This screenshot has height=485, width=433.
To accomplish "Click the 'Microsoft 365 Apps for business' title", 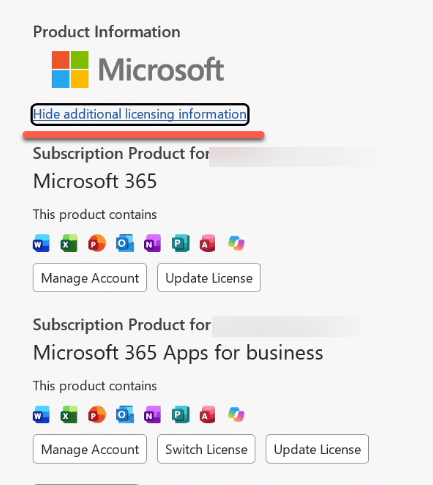I will point(178,353).
